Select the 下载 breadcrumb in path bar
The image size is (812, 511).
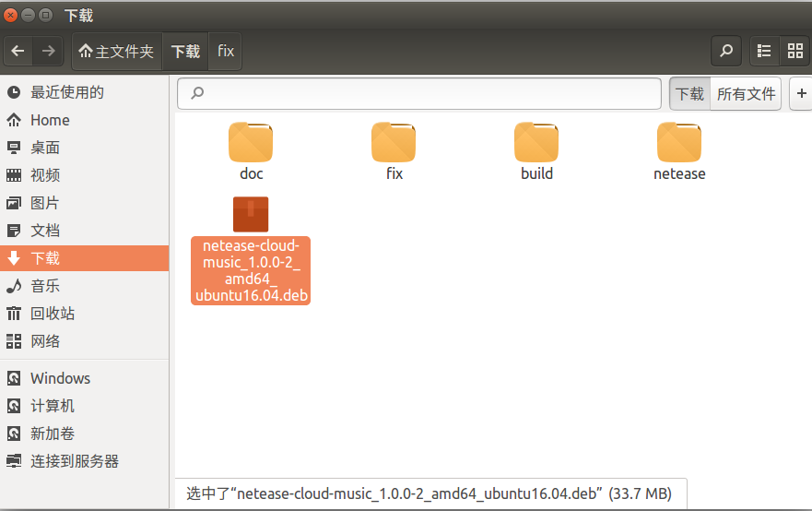click(x=185, y=51)
